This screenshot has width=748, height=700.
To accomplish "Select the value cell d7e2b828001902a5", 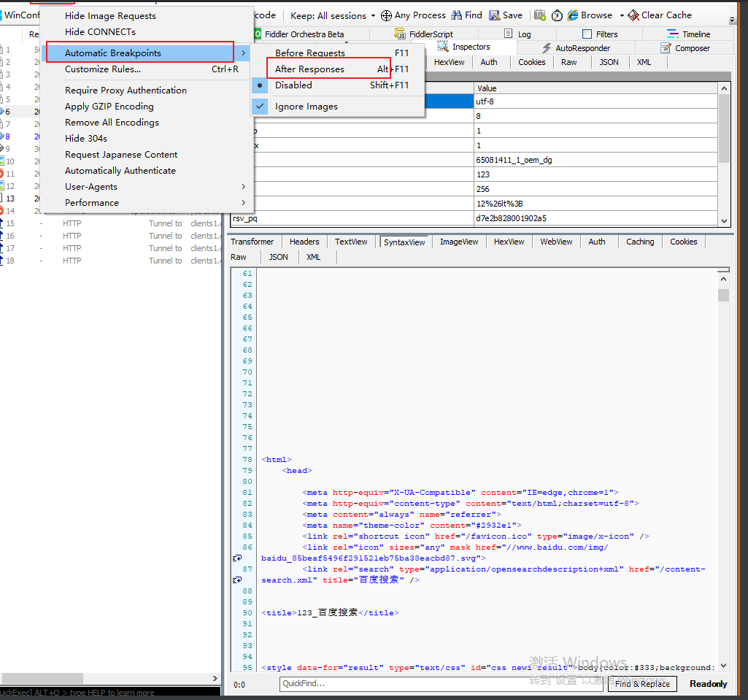I will [x=595, y=218].
